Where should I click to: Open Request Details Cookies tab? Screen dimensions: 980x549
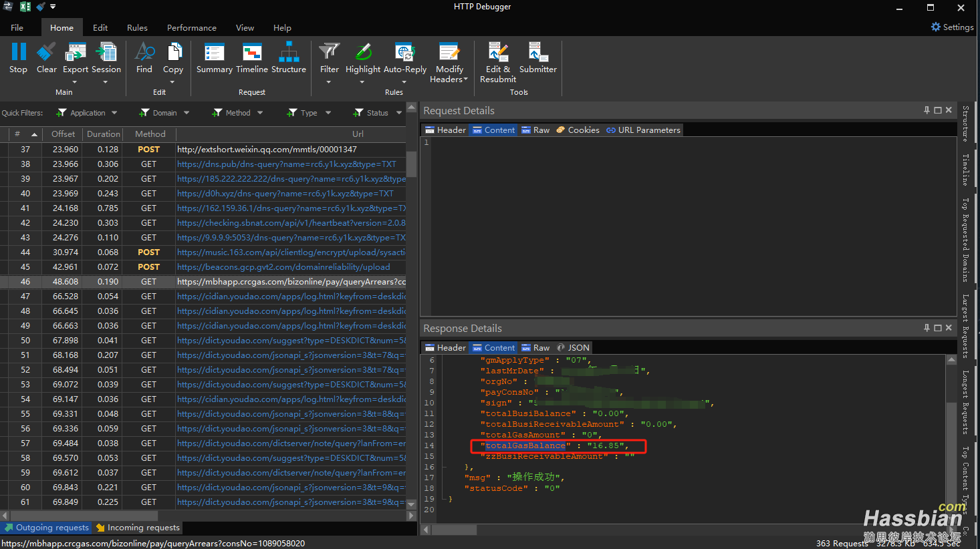point(578,130)
